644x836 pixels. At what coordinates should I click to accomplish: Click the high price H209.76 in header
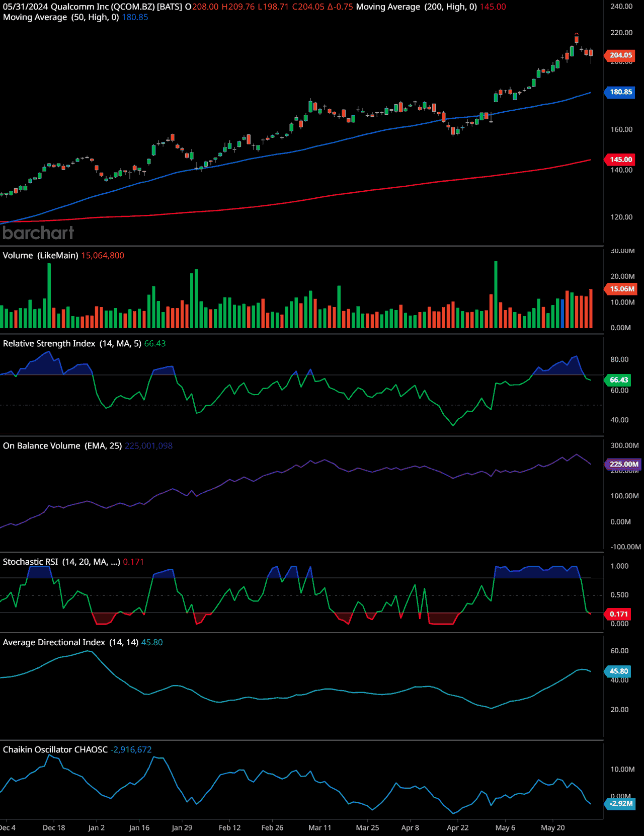(x=238, y=7)
